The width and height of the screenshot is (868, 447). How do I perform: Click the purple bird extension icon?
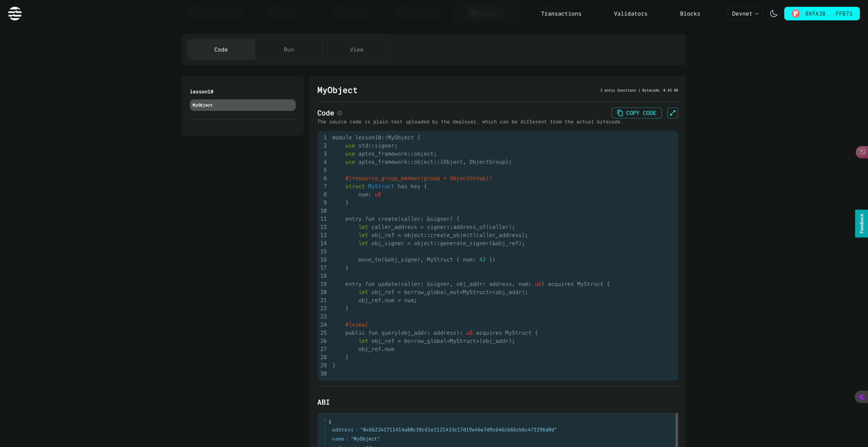(862, 396)
